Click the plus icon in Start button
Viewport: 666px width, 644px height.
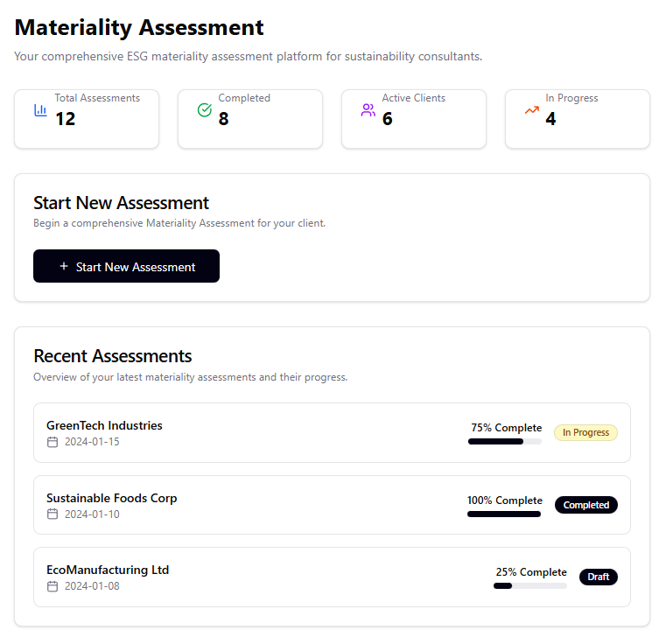point(64,266)
